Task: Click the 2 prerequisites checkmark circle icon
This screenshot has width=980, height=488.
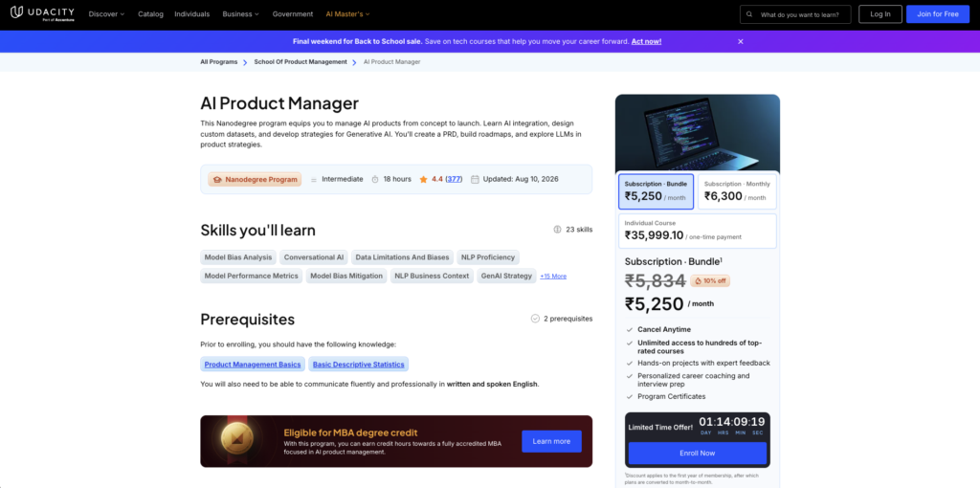Action: (535, 319)
